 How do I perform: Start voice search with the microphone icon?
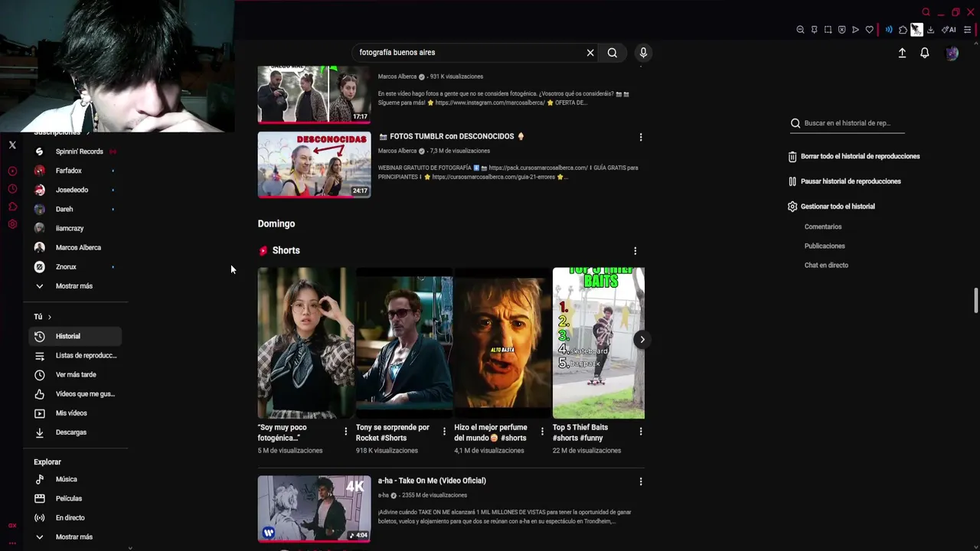click(643, 52)
